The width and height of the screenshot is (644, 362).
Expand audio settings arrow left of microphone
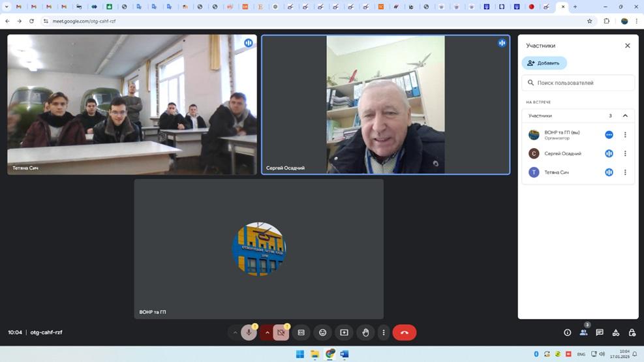[235, 333]
